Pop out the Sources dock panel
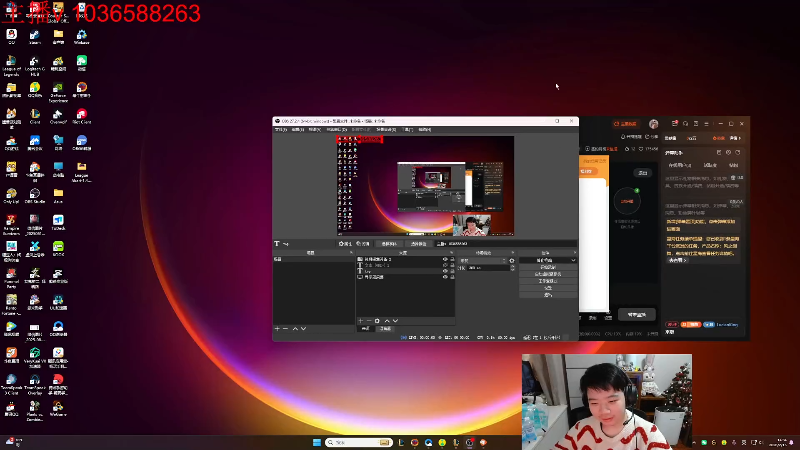The width and height of the screenshot is (800, 450). point(452,253)
